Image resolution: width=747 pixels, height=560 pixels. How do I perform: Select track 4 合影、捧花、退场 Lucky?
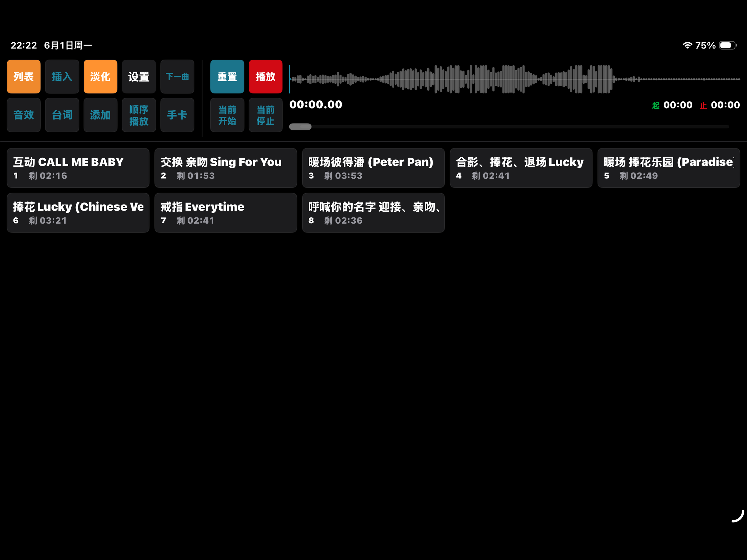click(521, 168)
